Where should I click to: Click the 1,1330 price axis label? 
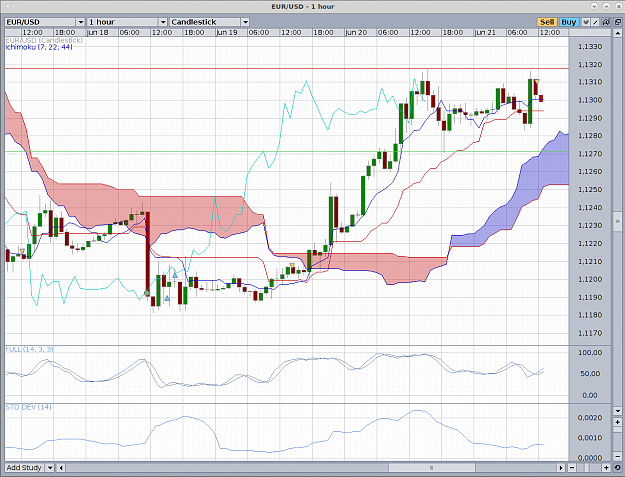[590, 47]
